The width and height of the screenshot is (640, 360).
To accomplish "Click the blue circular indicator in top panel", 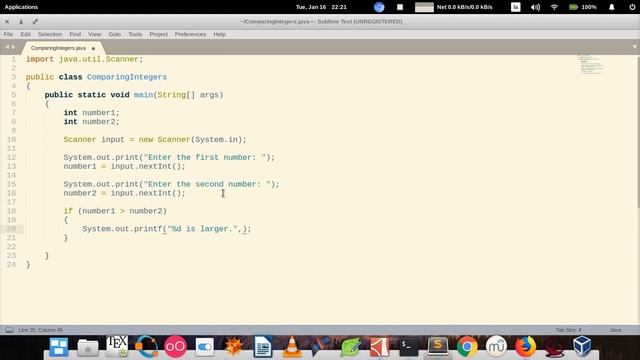I will pos(379,7).
